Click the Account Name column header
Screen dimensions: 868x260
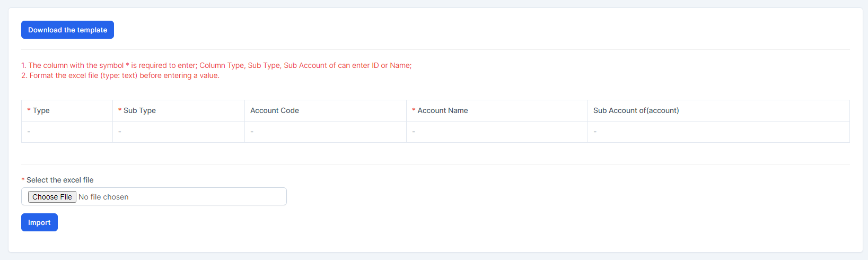click(x=442, y=110)
